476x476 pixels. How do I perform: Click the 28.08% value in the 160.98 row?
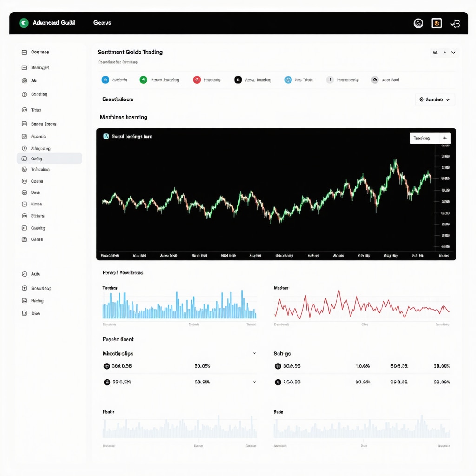(x=442, y=382)
